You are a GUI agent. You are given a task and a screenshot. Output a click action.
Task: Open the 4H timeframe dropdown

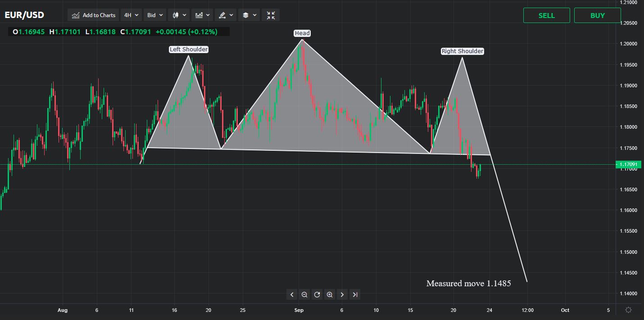pyautogui.click(x=131, y=15)
